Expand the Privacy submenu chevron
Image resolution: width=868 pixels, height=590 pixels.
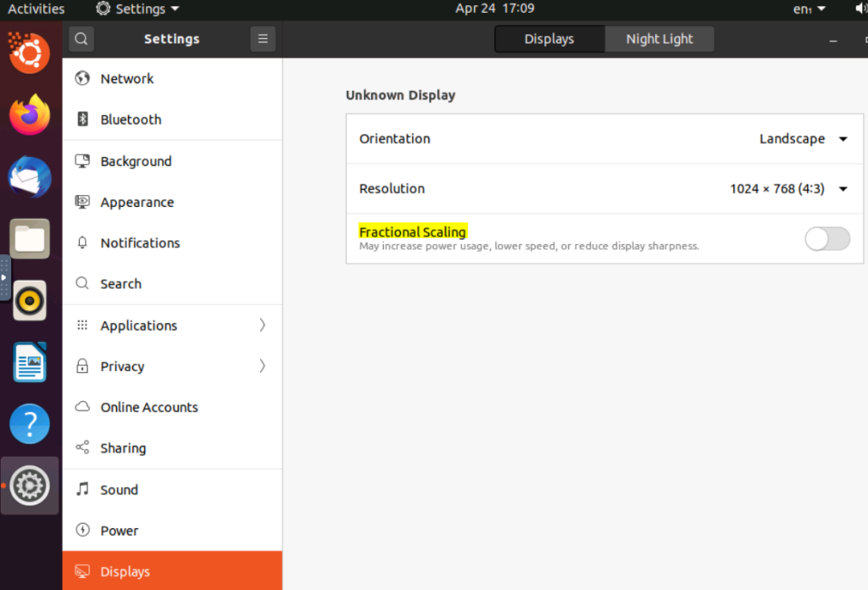coord(262,366)
